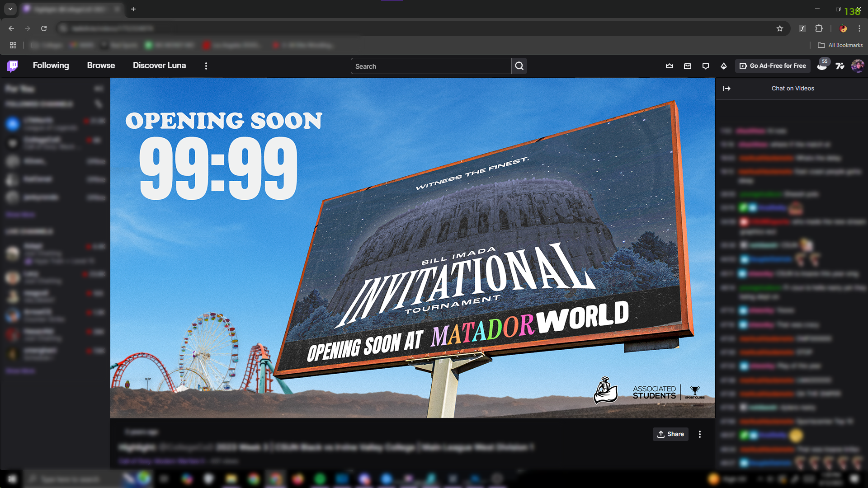Open the Chrome profile avatar
This screenshot has width=868, height=488.
click(x=843, y=28)
